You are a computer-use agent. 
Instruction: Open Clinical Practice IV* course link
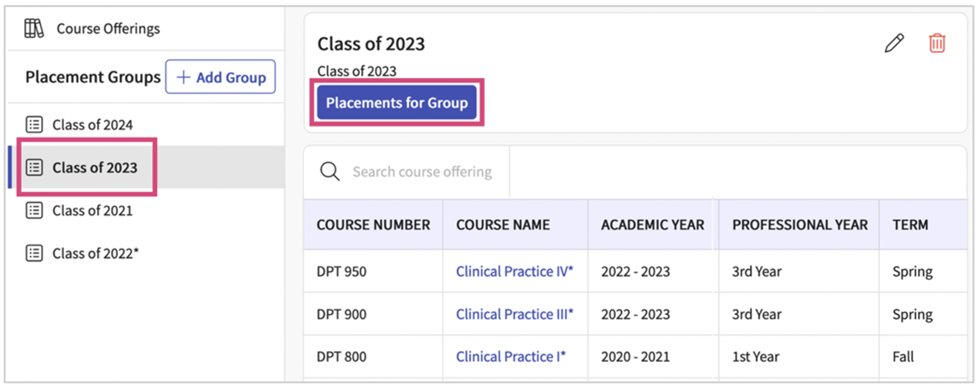click(514, 271)
